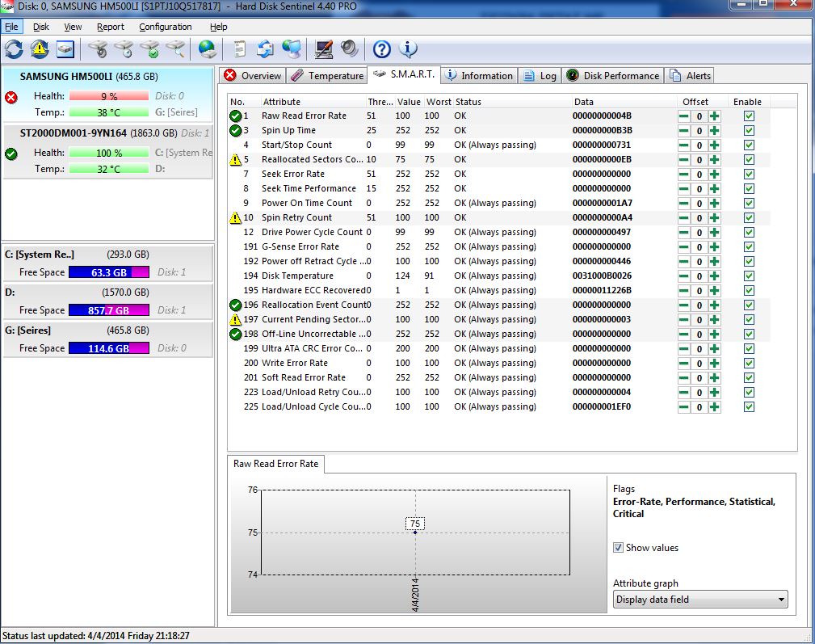Click the green check icon beside ST2000DM001 disk
Viewport: 815px width, 644px height.
(11, 154)
